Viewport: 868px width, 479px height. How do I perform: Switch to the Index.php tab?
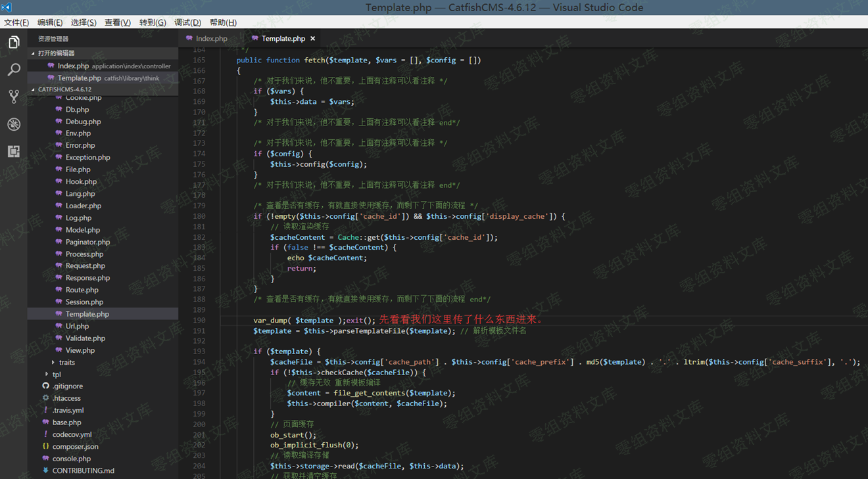[x=211, y=39]
